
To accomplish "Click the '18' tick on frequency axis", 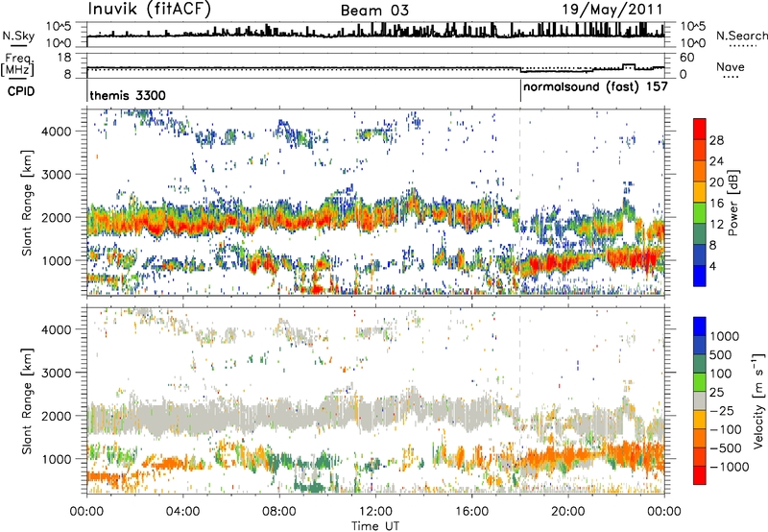I will click(x=64, y=58).
